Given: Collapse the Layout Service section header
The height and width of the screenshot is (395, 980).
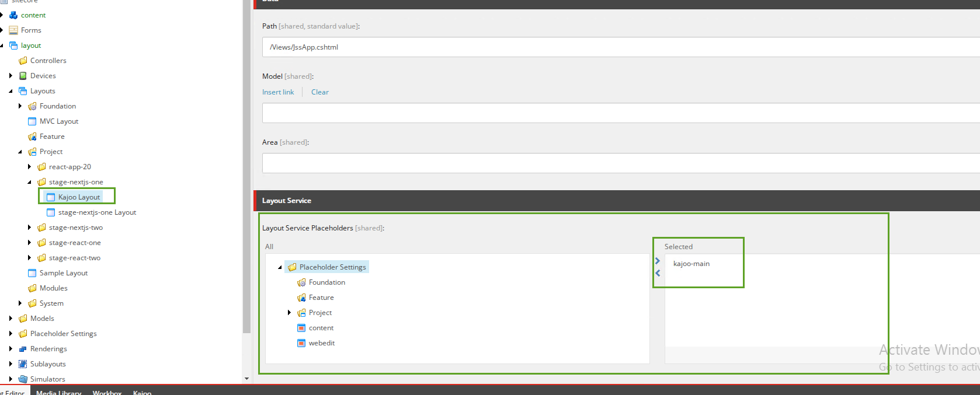Looking at the screenshot, I should pyautogui.click(x=617, y=201).
